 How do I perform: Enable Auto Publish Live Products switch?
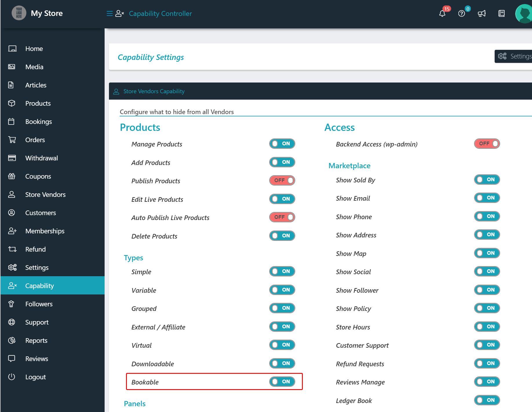click(x=282, y=217)
